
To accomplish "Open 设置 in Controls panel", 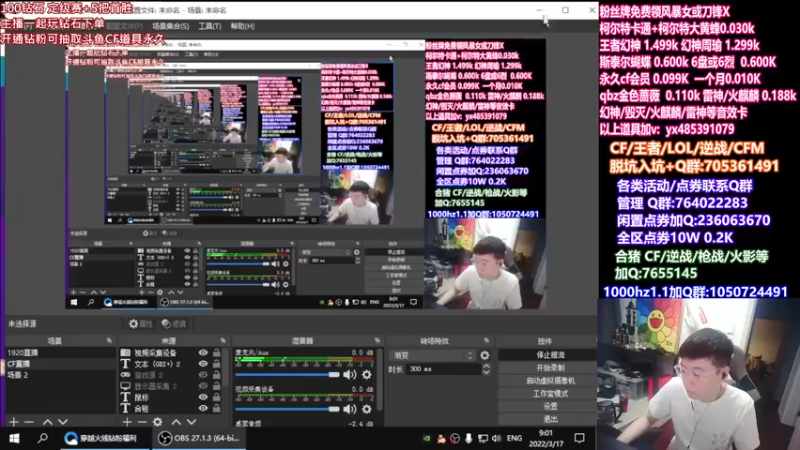I will click(549, 407).
